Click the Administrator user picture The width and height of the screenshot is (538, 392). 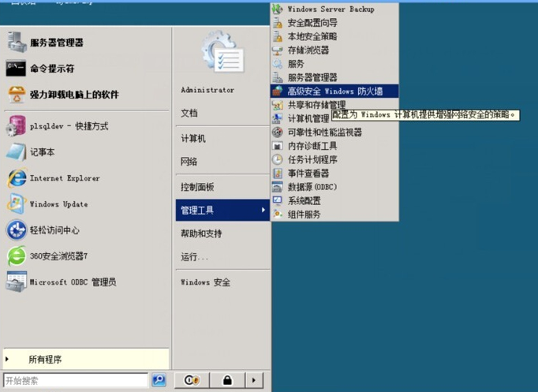pyautogui.click(x=223, y=51)
